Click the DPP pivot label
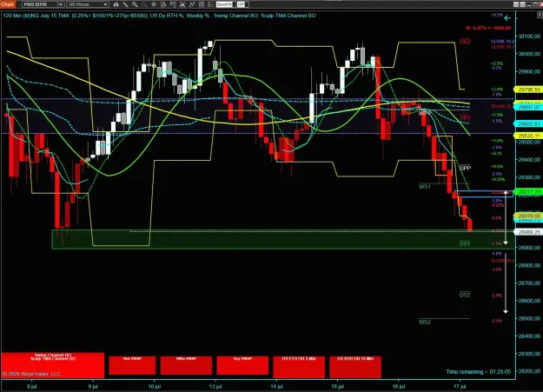 coord(465,168)
